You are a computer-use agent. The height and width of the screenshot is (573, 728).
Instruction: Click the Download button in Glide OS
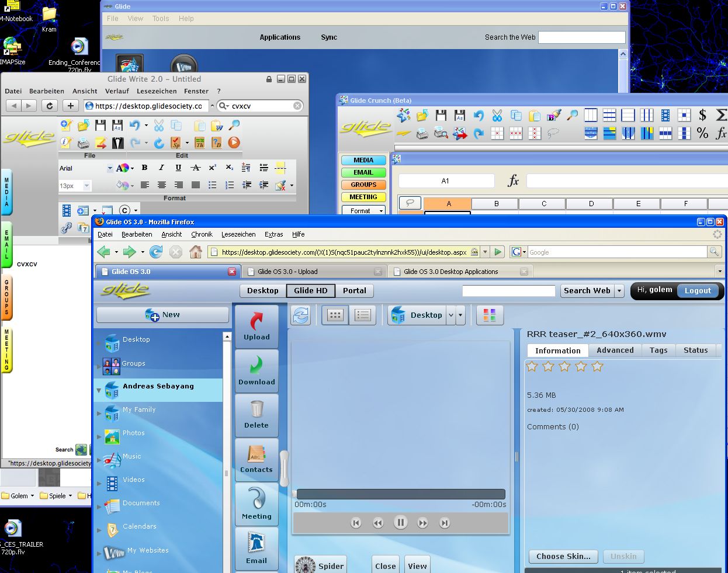coord(256,371)
